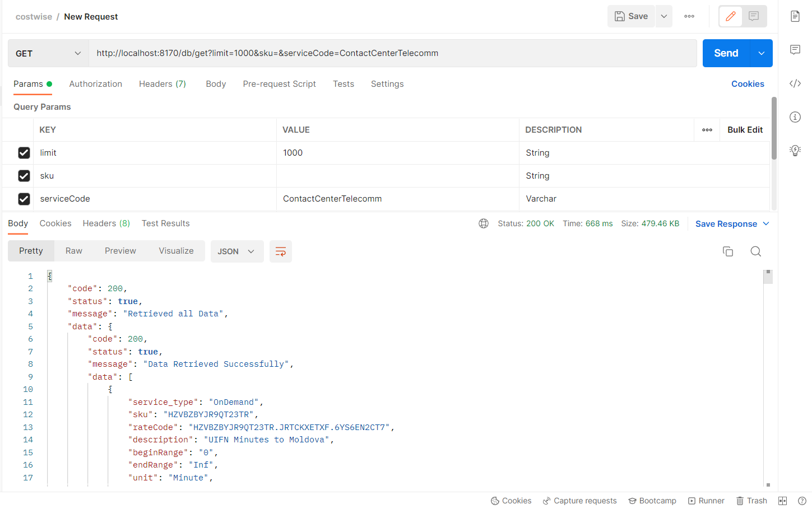Open the JSON format dropdown
The image size is (812, 509).
237,251
